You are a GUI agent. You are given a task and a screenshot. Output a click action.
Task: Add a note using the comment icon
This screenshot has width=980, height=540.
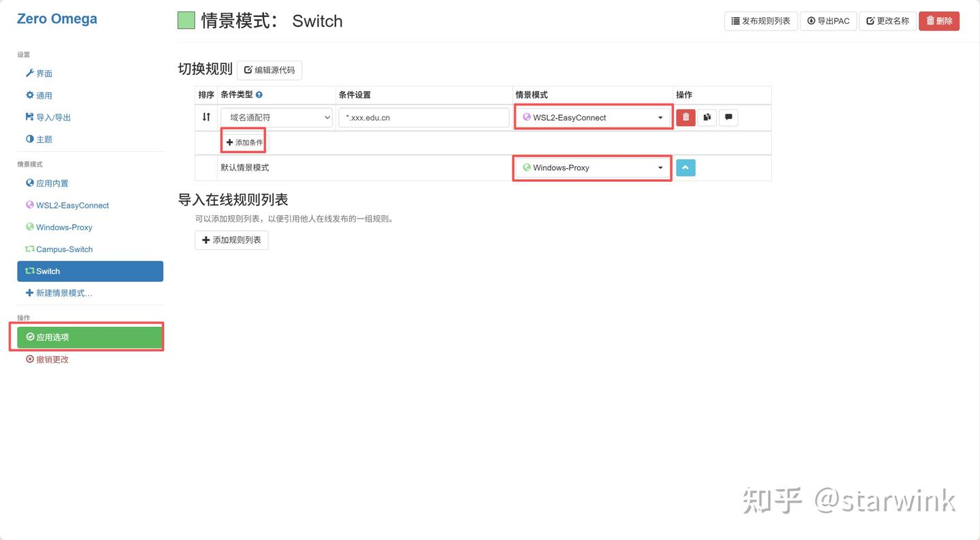click(728, 117)
